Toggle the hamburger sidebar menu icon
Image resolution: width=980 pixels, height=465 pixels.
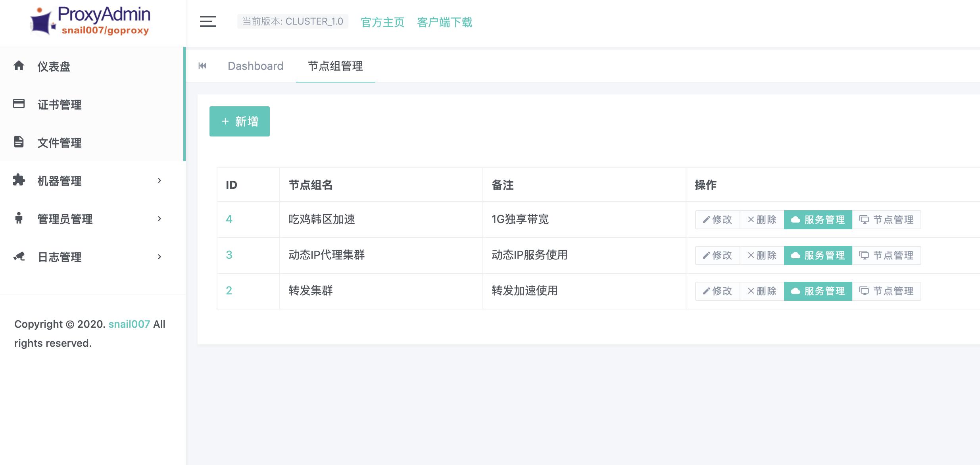tap(208, 21)
